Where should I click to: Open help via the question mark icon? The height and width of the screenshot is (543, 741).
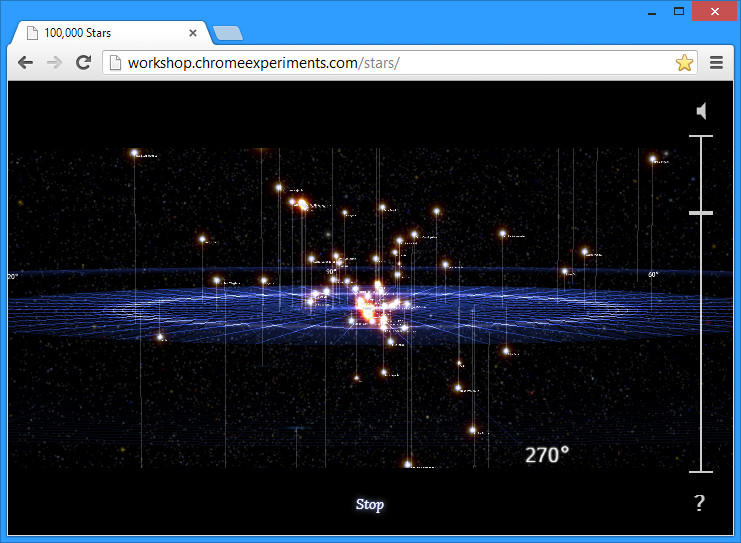click(699, 503)
